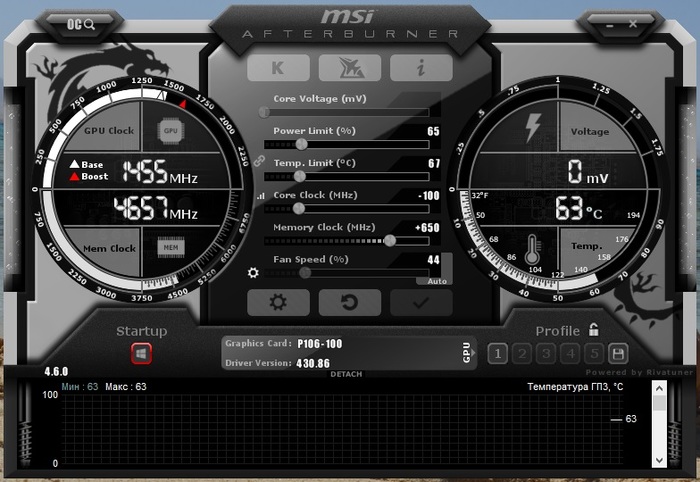Click the Температура ГПЗ graph title
This screenshot has height=482, width=700.
(575, 386)
